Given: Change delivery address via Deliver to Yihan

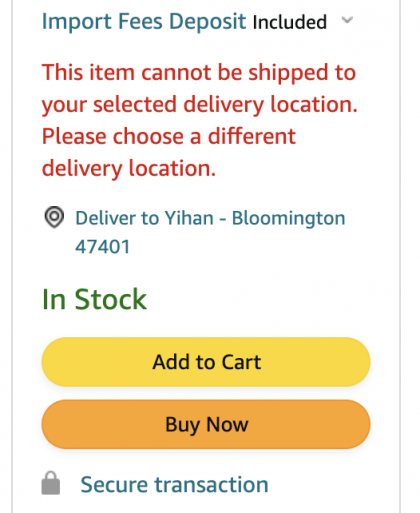Looking at the screenshot, I should [210, 232].
